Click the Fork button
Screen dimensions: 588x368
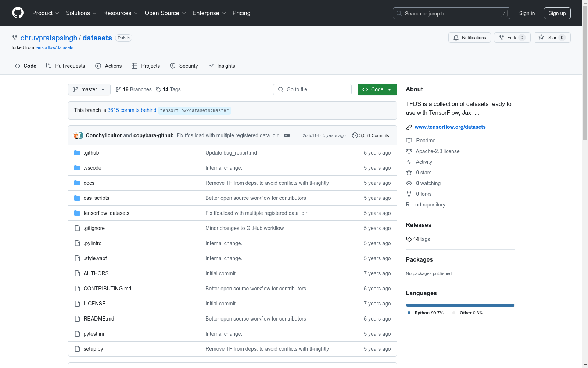pos(512,38)
